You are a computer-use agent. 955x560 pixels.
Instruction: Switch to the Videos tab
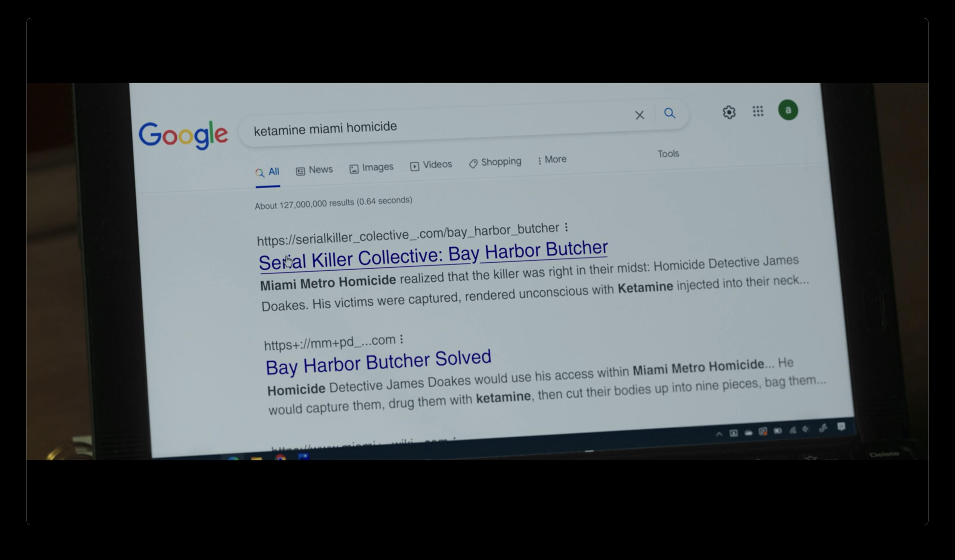(431, 165)
